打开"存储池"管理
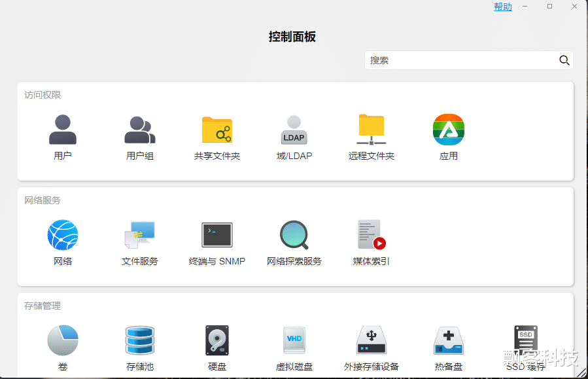Viewport: 588px width, 379px height. (139, 340)
